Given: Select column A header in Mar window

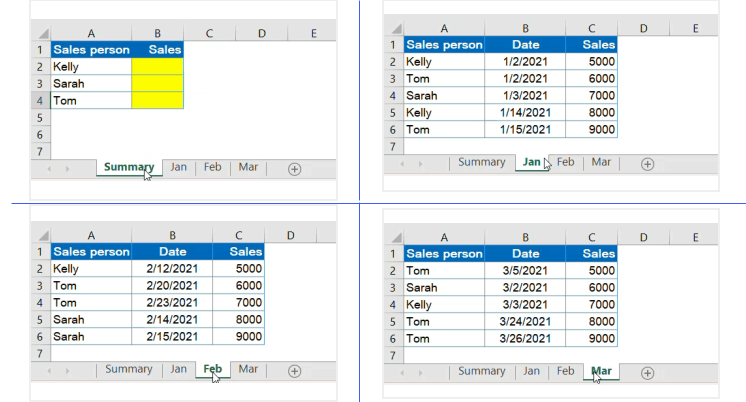Looking at the screenshot, I should coord(444,237).
